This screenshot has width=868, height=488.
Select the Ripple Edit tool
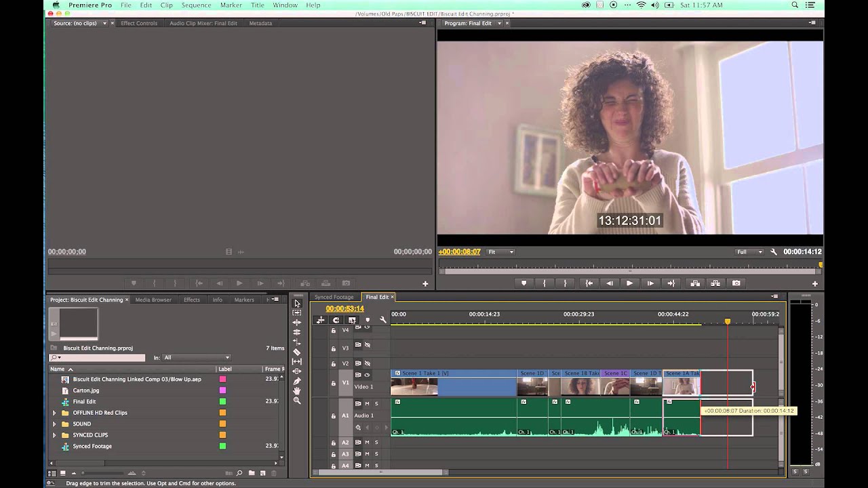pos(297,323)
